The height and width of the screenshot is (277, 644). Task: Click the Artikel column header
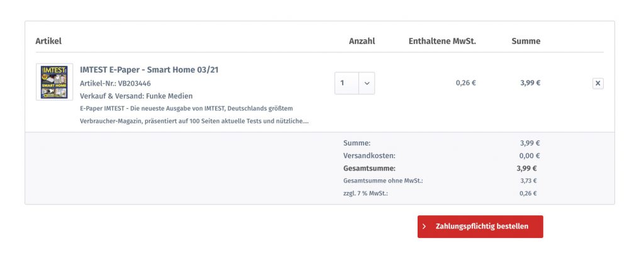pyautogui.click(x=48, y=41)
